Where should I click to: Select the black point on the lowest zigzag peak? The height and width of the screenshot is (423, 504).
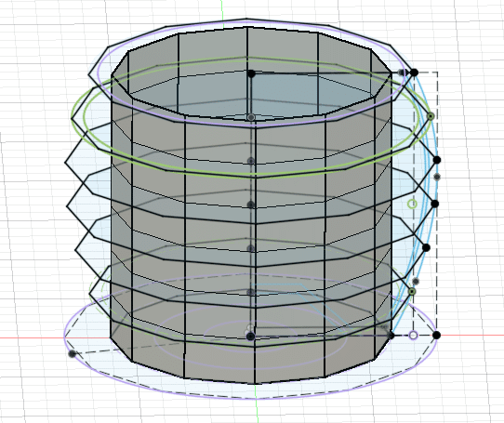[426, 247]
